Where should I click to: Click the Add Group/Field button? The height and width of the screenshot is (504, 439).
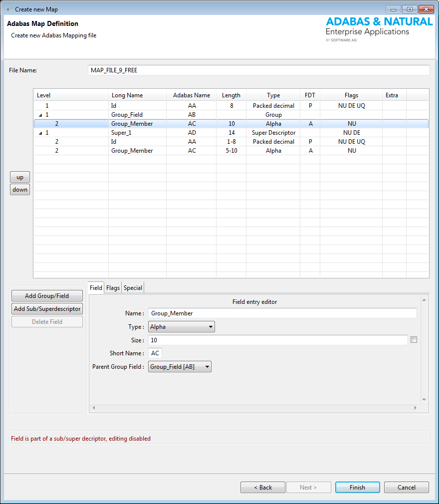click(x=46, y=295)
